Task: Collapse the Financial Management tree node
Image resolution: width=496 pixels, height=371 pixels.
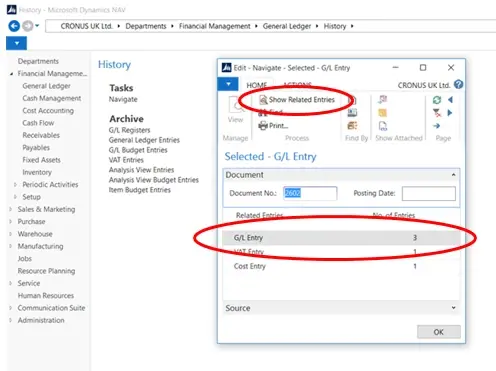Action: 11,74
